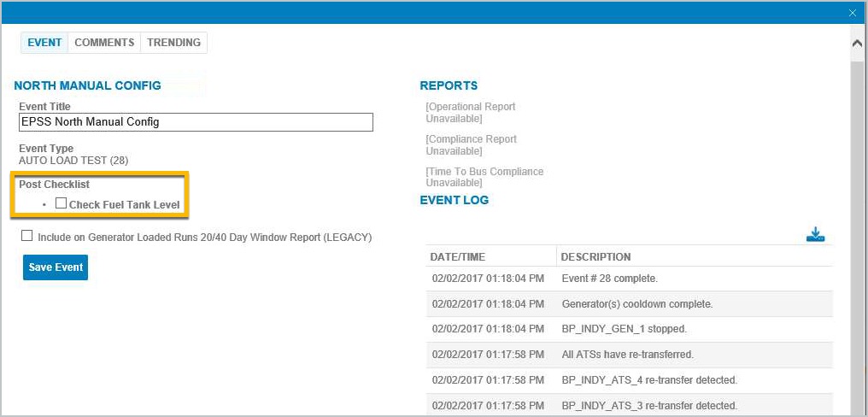Click the Time To Bus Compliance link

pyautogui.click(x=484, y=177)
